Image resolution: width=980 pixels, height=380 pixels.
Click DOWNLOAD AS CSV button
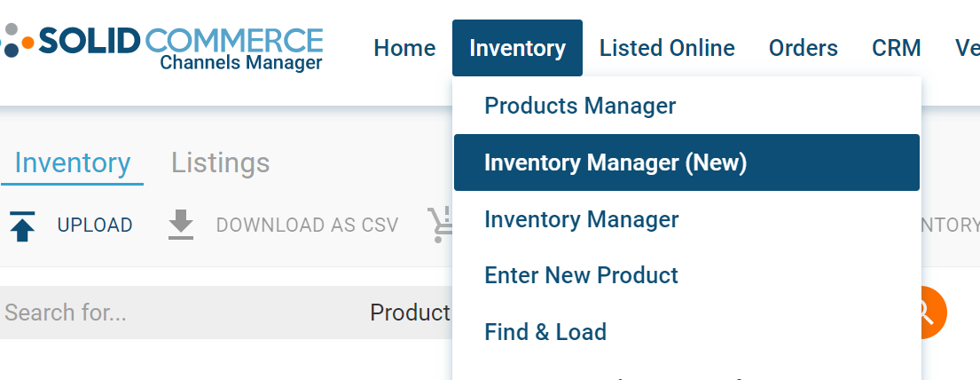(307, 226)
